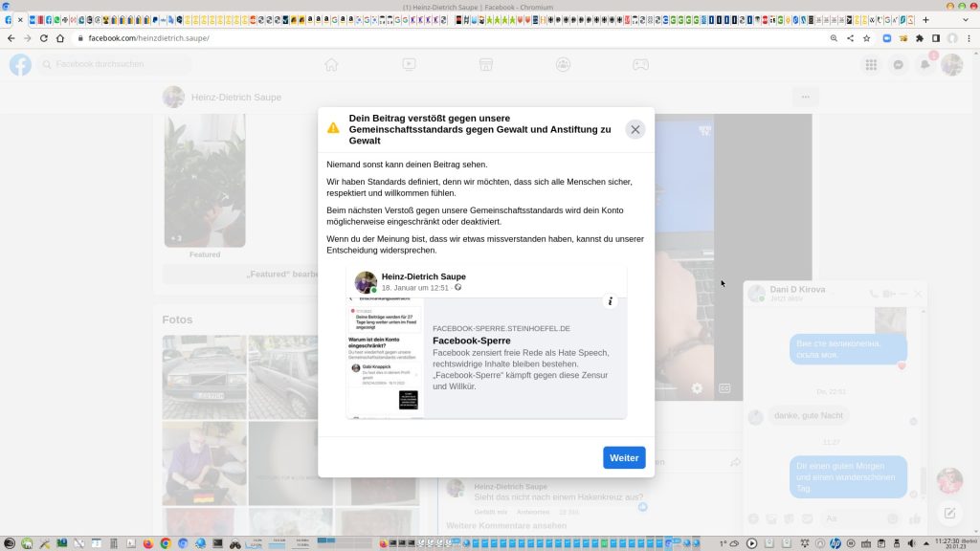Image resolution: width=980 pixels, height=551 pixels.
Task: Open the terminal from the taskbar
Action: pos(217,543)
